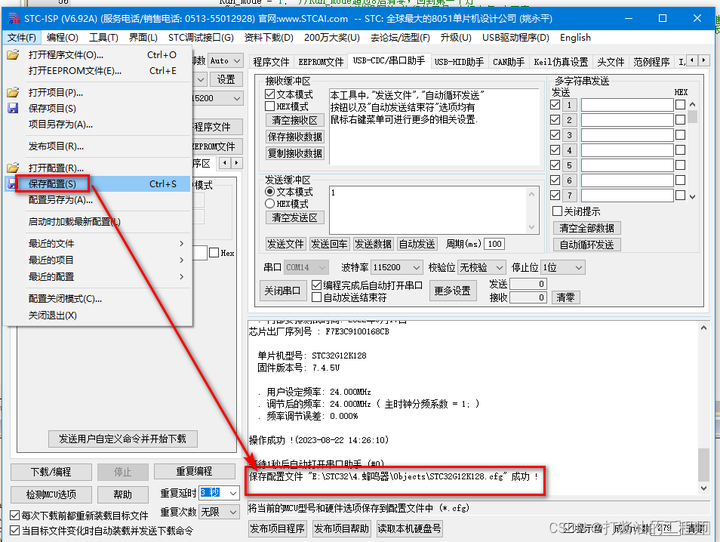
Task: Click the 自动发送 button
Action: (416, 244)
